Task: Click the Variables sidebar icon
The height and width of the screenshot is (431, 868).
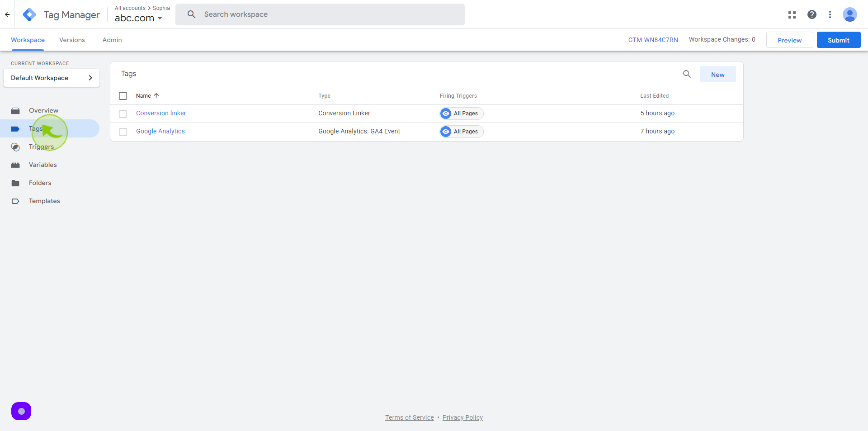Action: pos(15,165)
